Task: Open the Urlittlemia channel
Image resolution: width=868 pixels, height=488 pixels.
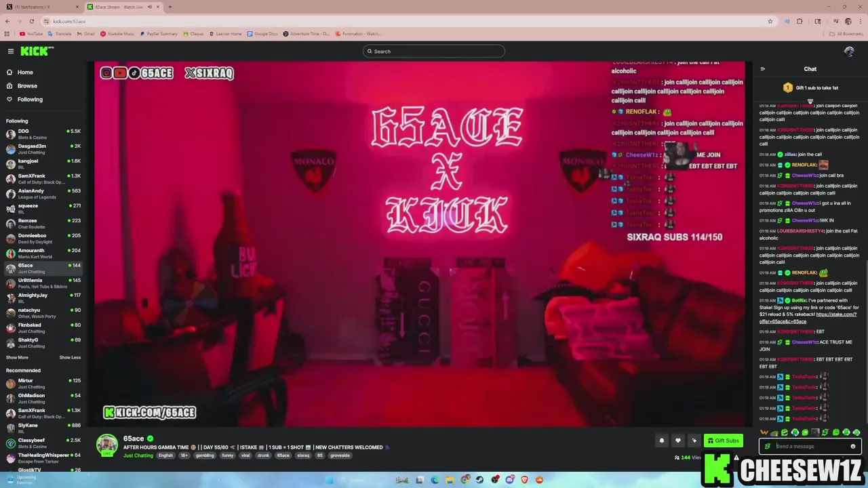Action: [x=43, y=283]
